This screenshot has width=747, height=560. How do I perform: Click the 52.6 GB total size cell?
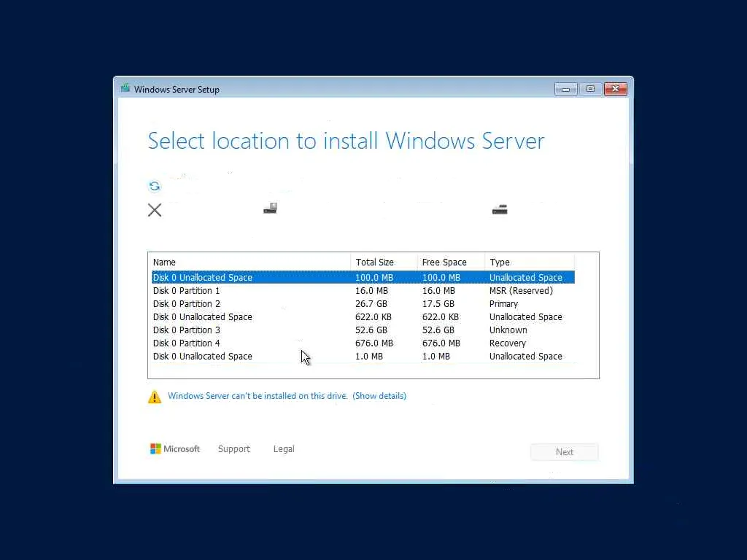pyautogui.click(x=371, y=330)
